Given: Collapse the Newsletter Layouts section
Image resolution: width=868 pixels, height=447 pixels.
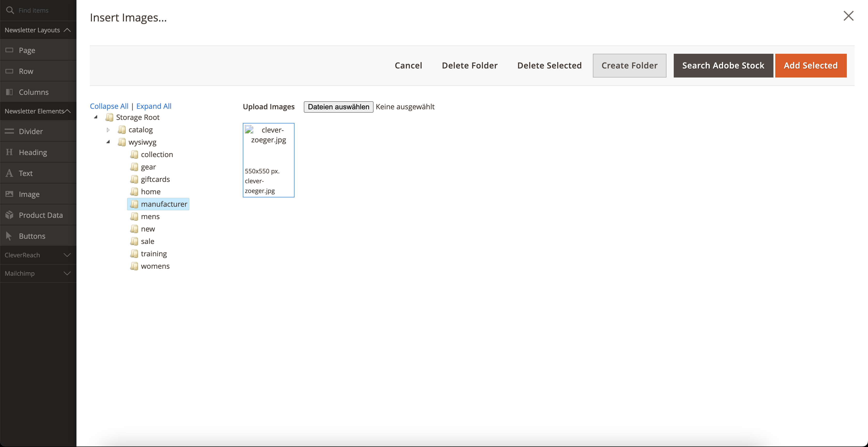Looking at the screenshot, I should click(x=67, y=30).
